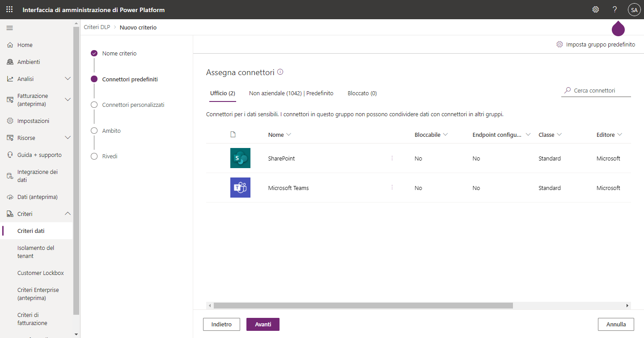Open the Endpoint configu... column dropdown

(528, 135)
